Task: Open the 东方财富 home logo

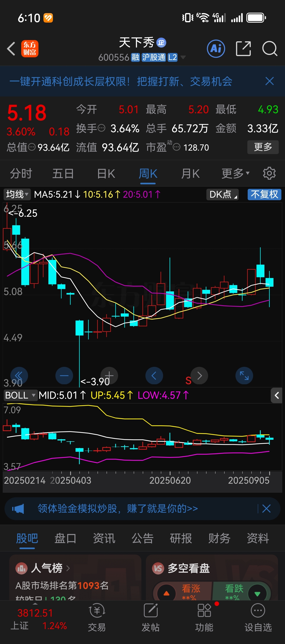Action: click(30, 48)
